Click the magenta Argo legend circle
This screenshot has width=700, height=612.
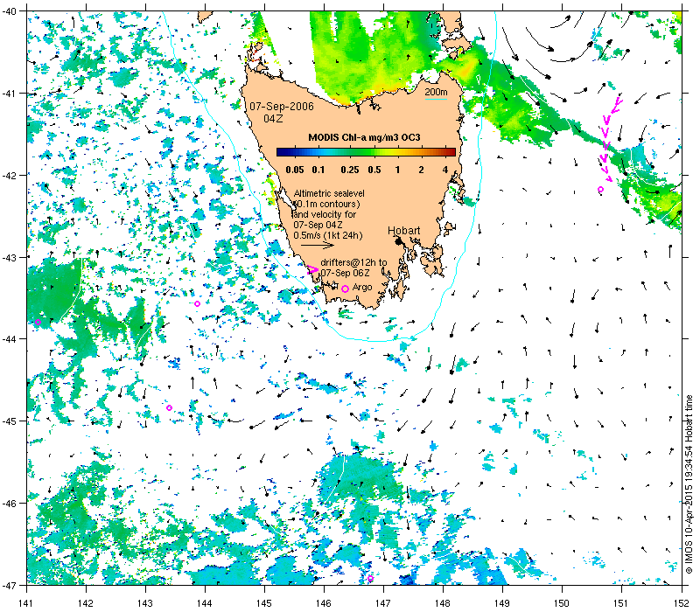[x=345, y=289]
